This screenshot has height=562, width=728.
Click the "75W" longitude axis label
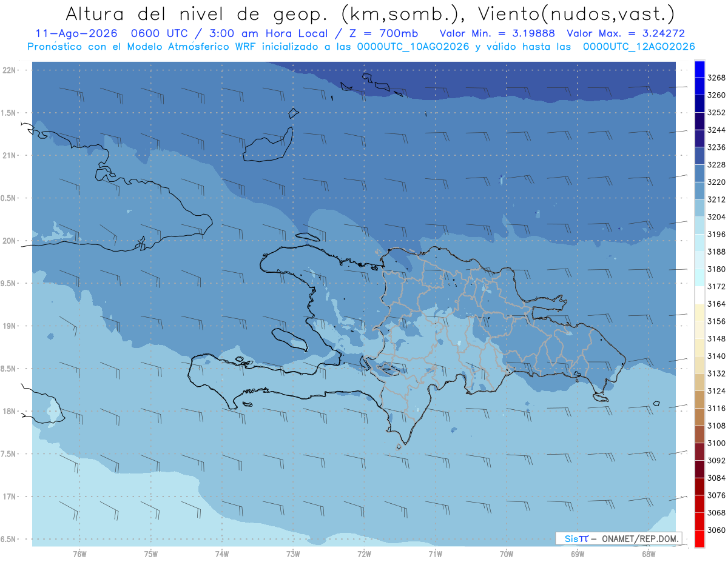click(151, 554)
